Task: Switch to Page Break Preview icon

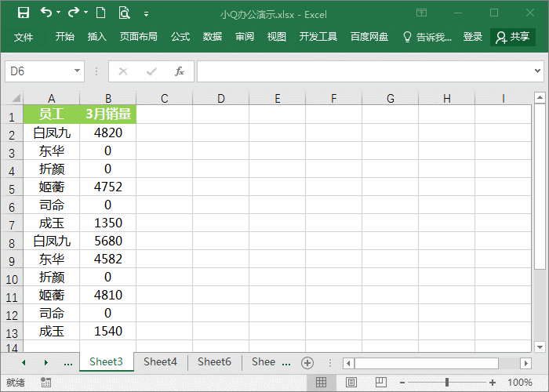Action: 381,383
